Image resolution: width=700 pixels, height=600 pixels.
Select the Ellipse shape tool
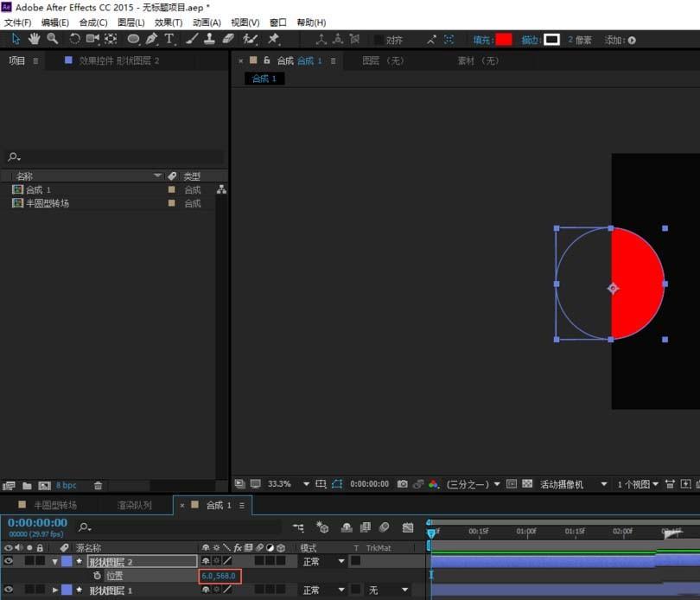[133, 39]
